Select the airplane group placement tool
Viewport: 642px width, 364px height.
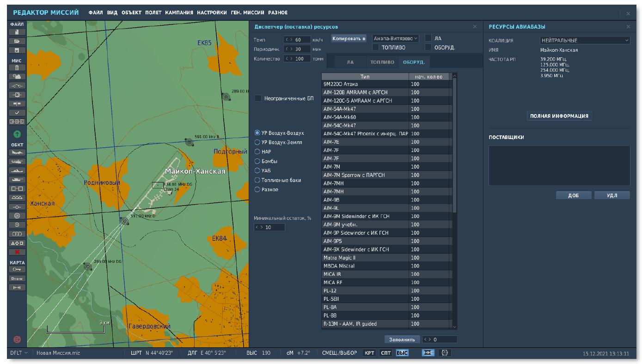coord(17,152)
